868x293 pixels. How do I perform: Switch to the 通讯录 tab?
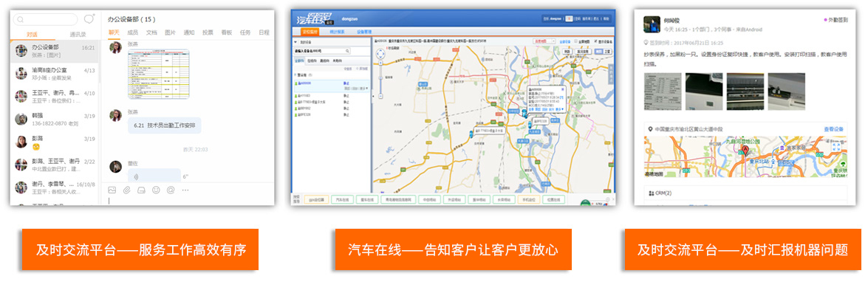tap(78, 34)
